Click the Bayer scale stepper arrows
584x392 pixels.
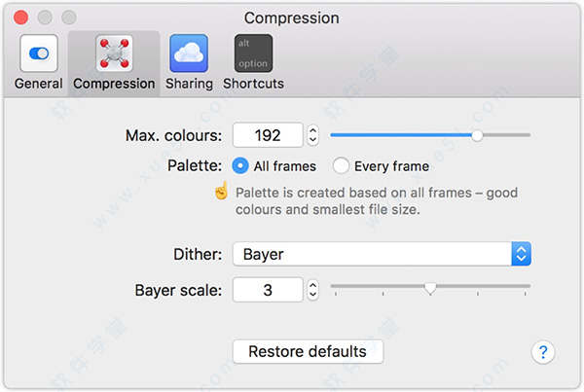click(x=312, y=290)
